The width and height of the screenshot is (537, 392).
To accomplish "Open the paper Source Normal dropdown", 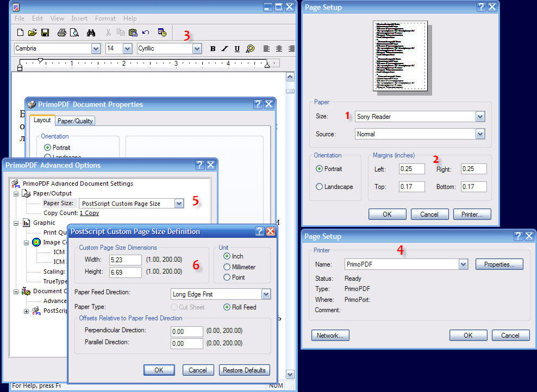I will pos(480,134).
